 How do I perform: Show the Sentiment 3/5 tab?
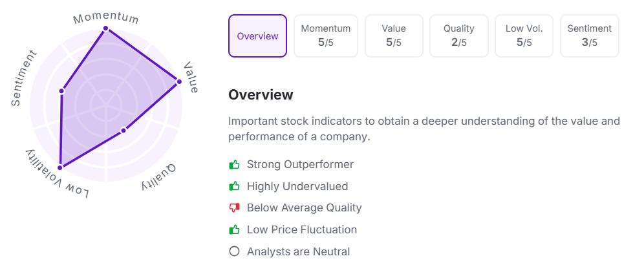[x=589, y=36]
